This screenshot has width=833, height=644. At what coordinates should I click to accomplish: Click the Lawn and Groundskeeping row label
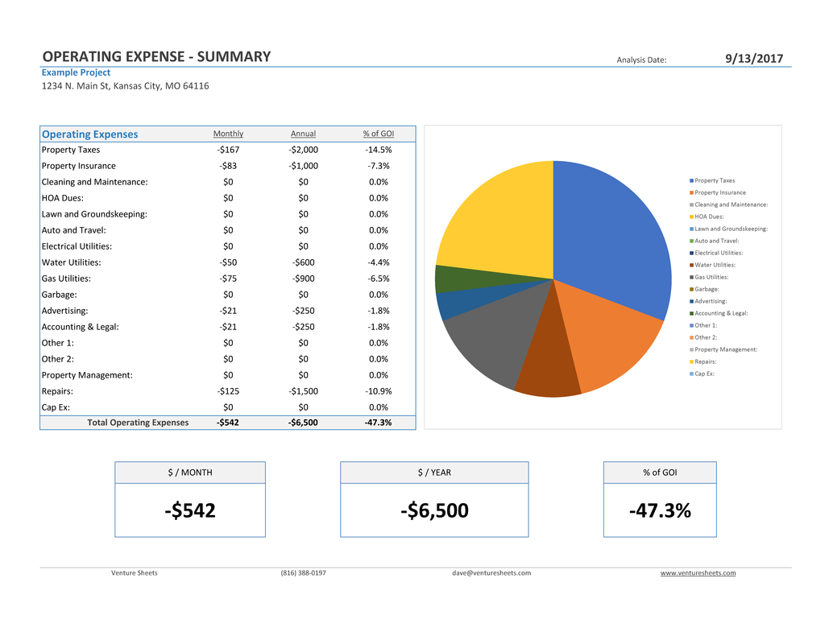pos(94,214)
